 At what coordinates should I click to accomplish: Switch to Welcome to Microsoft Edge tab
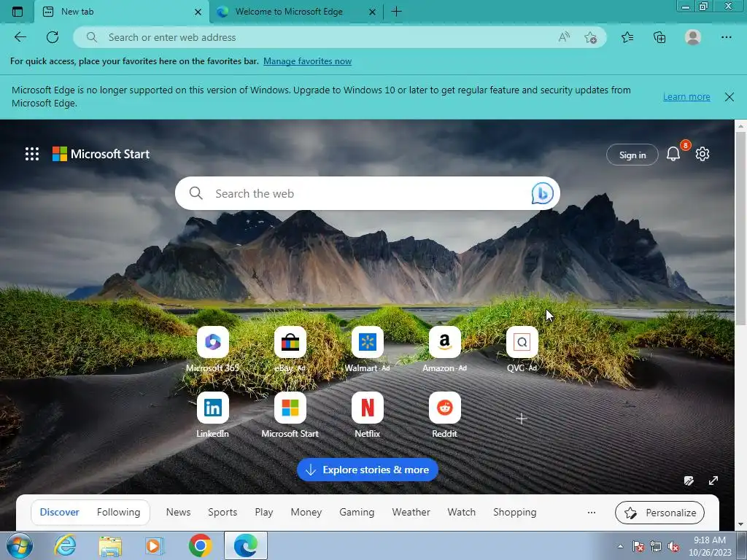(289, 12)
